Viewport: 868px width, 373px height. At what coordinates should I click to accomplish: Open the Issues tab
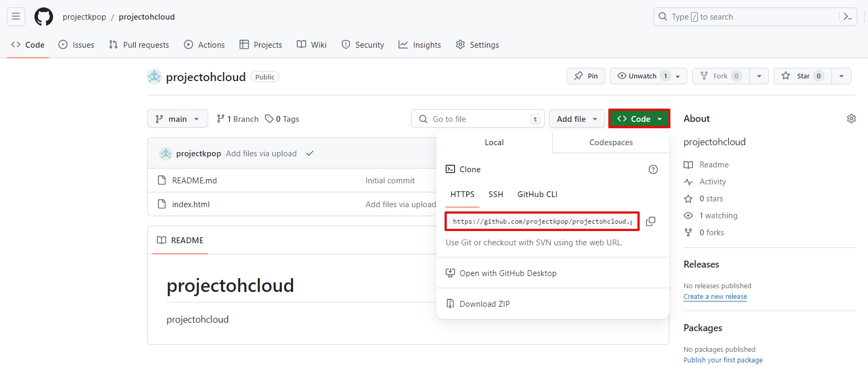[76, 45]
